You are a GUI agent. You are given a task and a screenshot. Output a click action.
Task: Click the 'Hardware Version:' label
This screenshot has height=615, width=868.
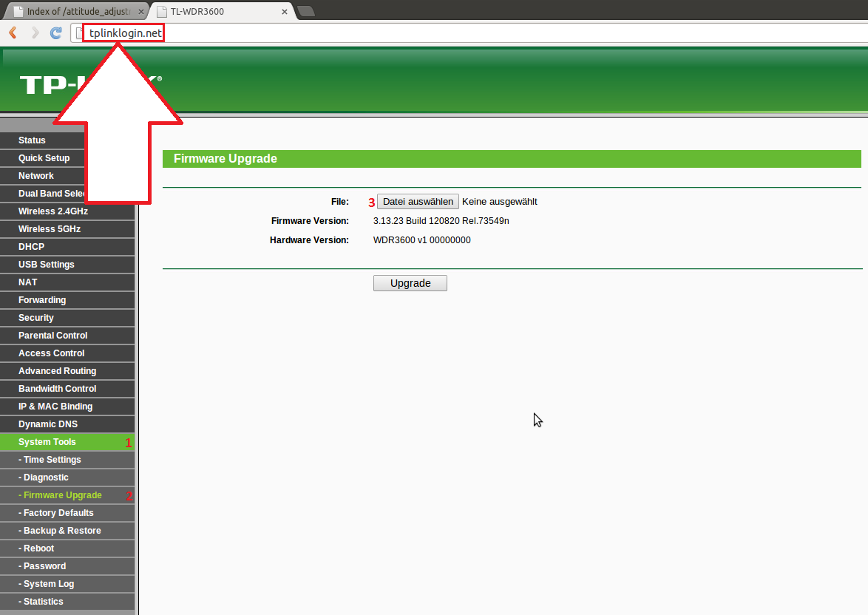coord(310,240)
